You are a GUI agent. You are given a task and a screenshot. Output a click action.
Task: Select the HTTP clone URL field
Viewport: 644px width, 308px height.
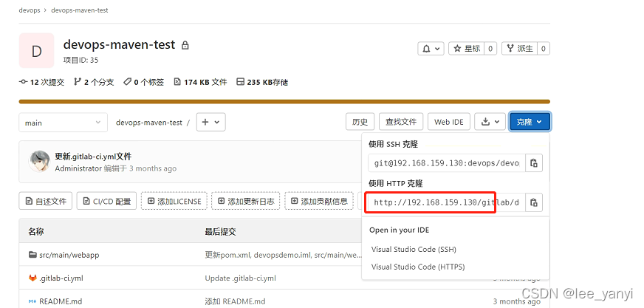pos(447,202)
